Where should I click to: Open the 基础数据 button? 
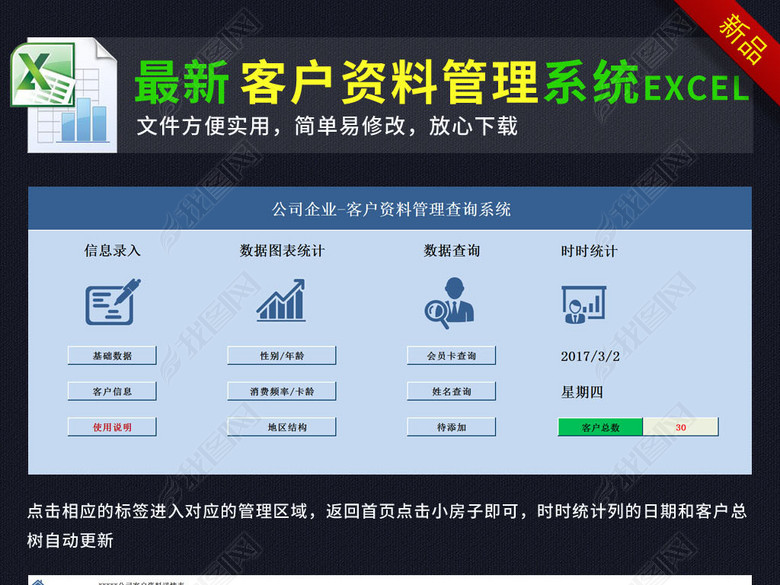(112, 356)
